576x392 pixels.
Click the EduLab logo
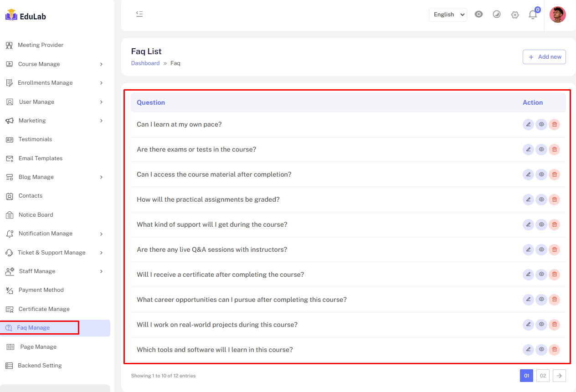pyautogui.click(x=26, y=16)
